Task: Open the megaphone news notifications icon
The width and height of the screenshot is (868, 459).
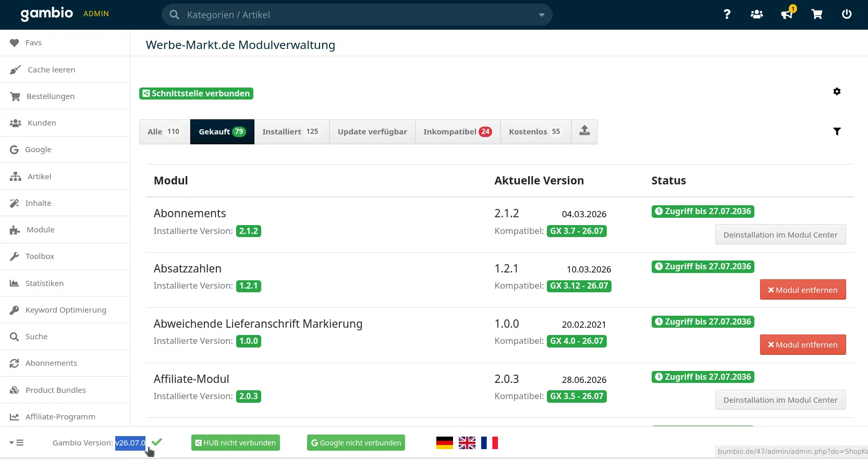Action: coord(787,14)
